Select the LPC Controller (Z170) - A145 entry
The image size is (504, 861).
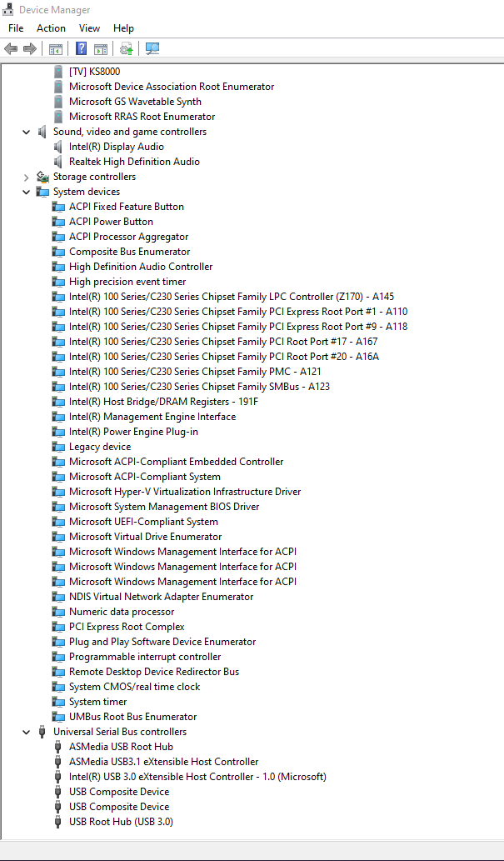pyautogui.click(x=232, y=297)
